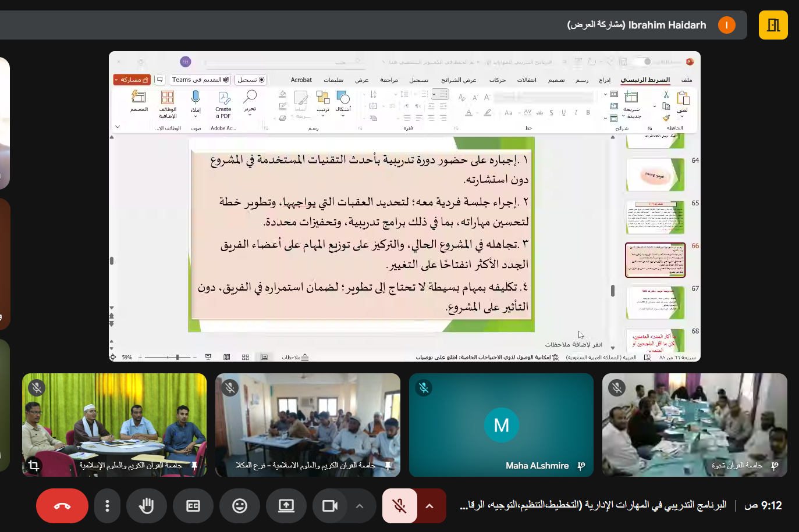This screenshot has height=532, width=799.
Task: Switch to Reading view
Action: pos(227,357)
